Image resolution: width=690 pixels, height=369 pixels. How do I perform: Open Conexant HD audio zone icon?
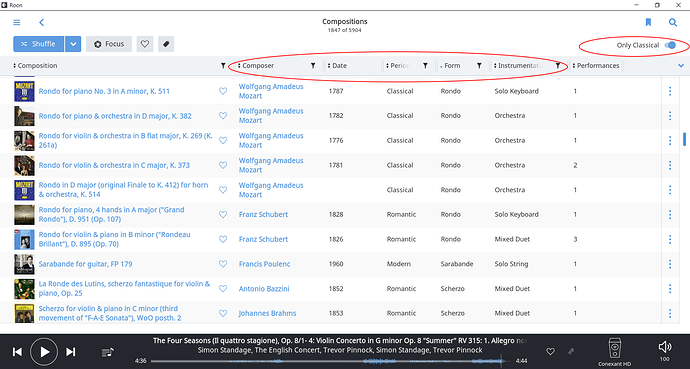[x=614, y=349]
